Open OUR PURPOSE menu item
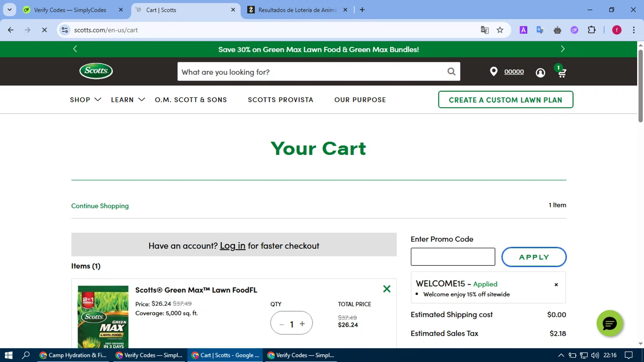Viewport: 644px width, 362px height. pos(360,100)
